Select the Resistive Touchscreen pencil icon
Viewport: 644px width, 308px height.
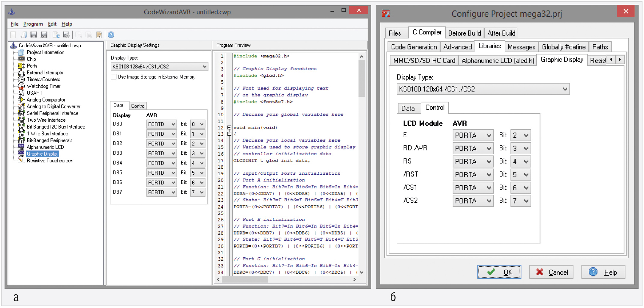[21, 161]
